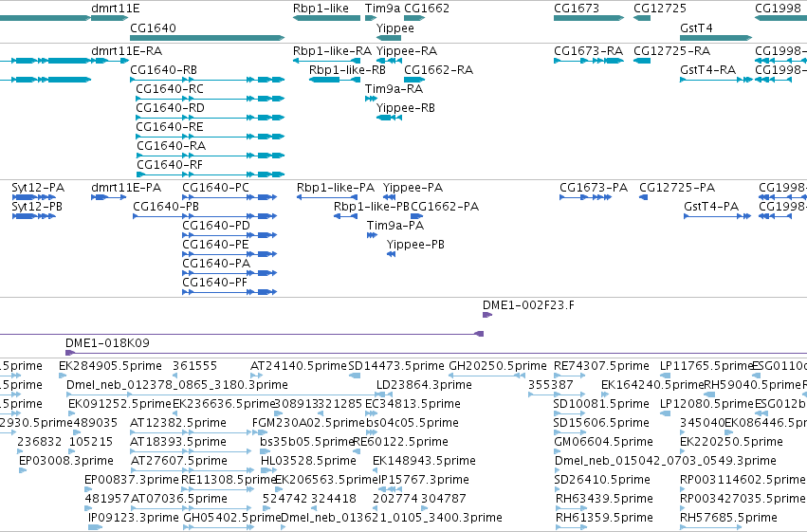807x532 pixels.
Task: Click transcript CG1640-RF
Action: tap(170, 165)
